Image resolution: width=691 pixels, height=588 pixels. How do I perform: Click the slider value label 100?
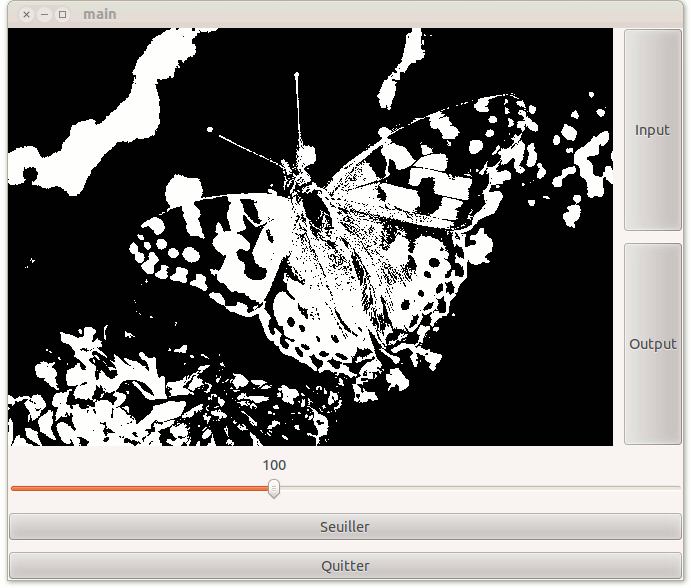[x=274, y=465]
